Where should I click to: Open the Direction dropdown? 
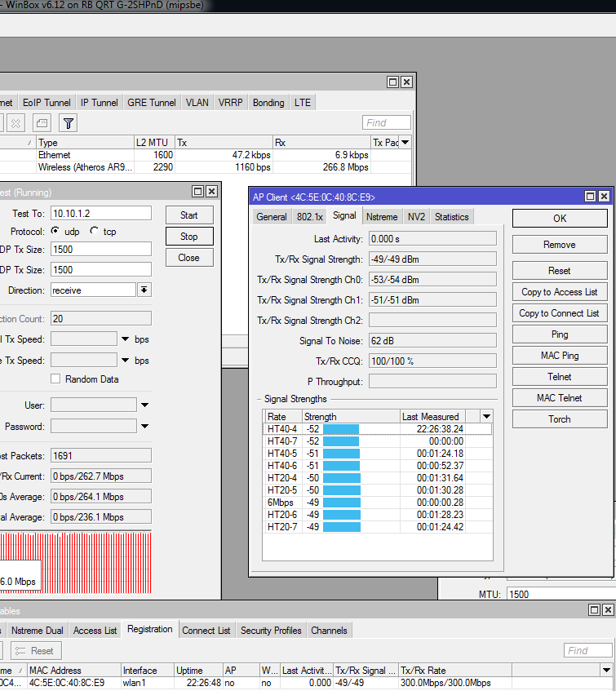[144, 290]
